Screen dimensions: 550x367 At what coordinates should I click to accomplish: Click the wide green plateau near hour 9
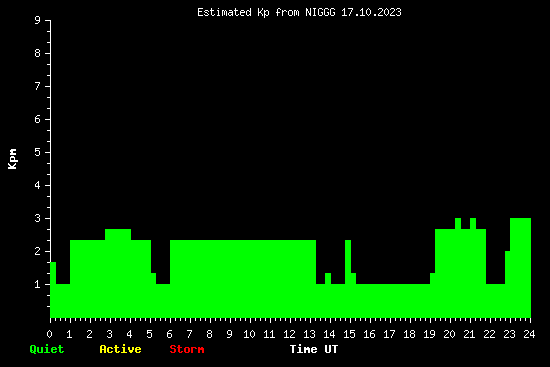point(243,279)
